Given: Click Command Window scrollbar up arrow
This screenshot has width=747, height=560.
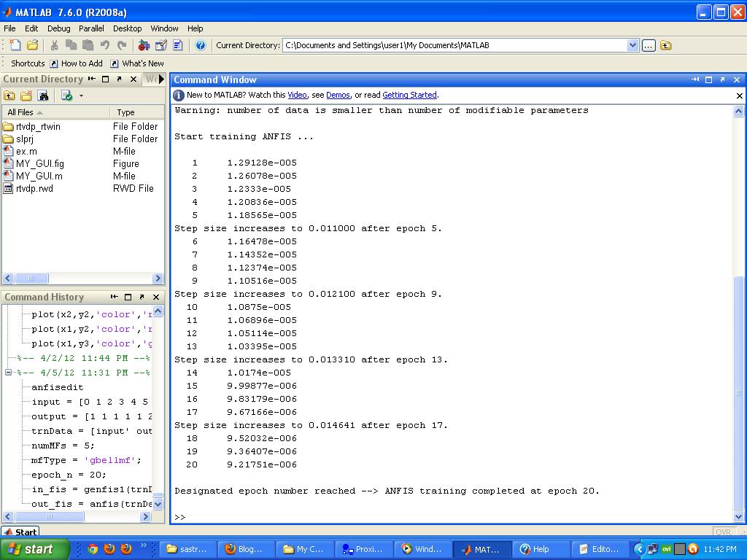Looking at the screenshot, I should (x=738, y=112).
